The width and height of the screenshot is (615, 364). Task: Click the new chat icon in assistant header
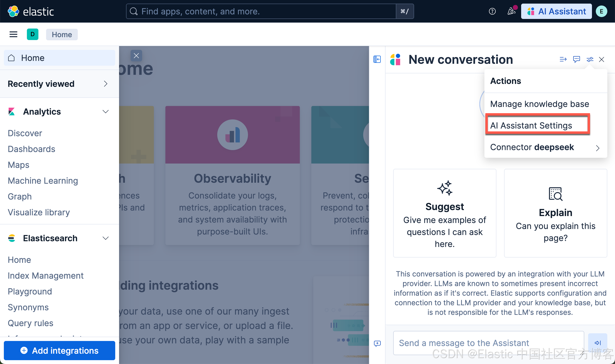pyautogui.click(x=576, y=59)
